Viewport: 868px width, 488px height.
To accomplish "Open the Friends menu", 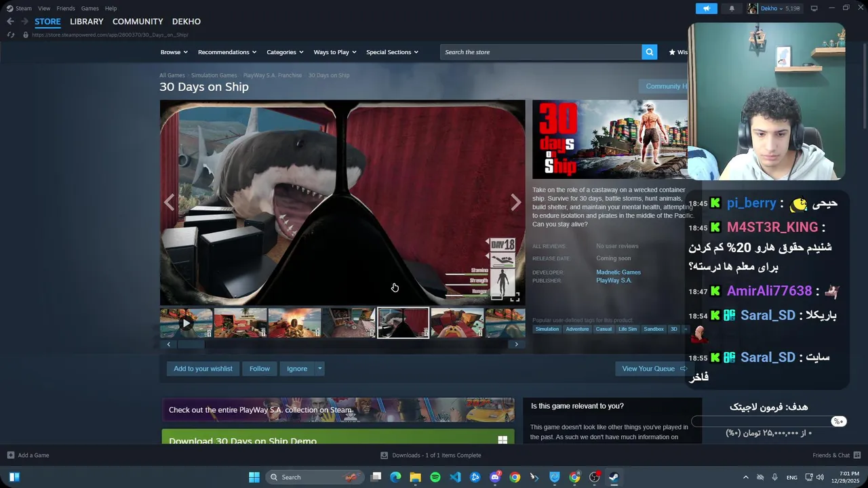I will click(66, 8).
